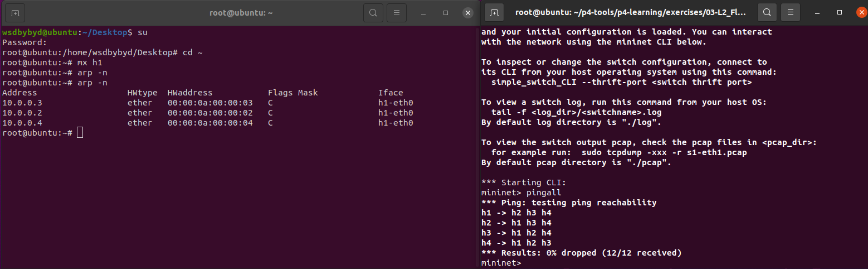Viewport: 868px width, 269px height.
Task: Open new tab in the p4-learning terminal
Action: 495,12
